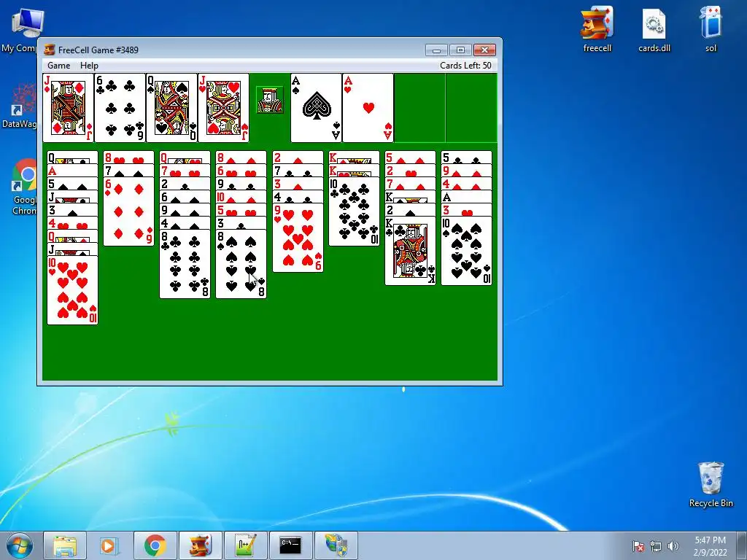
Task: Select the 9 of hearts column card
Action: (298, 238)
